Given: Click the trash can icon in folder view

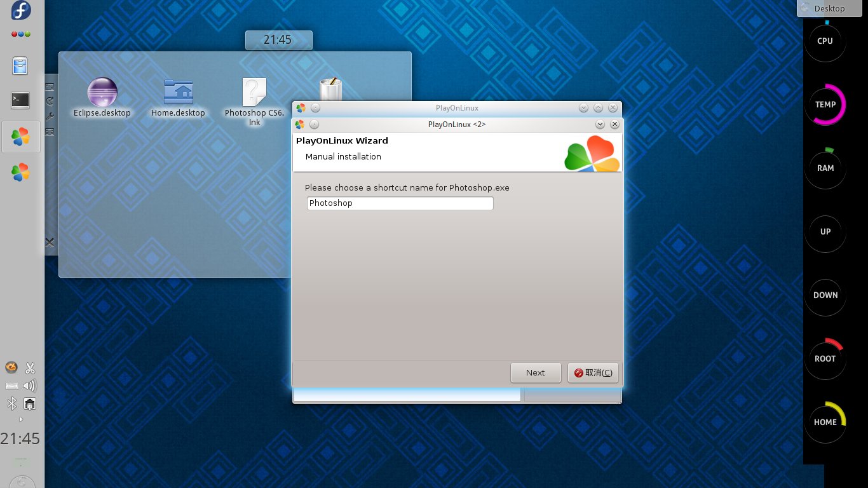Looking at the screenshot, I should [x=330, y=90].
